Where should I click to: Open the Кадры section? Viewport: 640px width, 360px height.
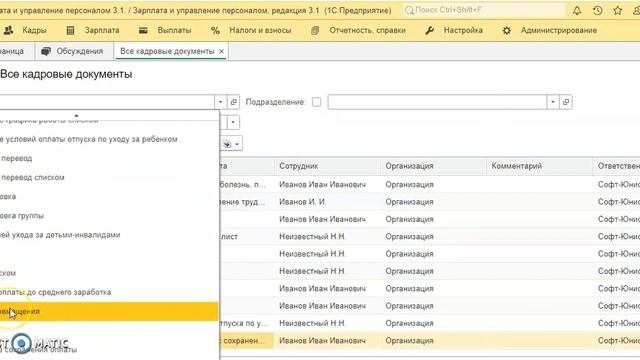pyautogui.click(x=34, y=30)
